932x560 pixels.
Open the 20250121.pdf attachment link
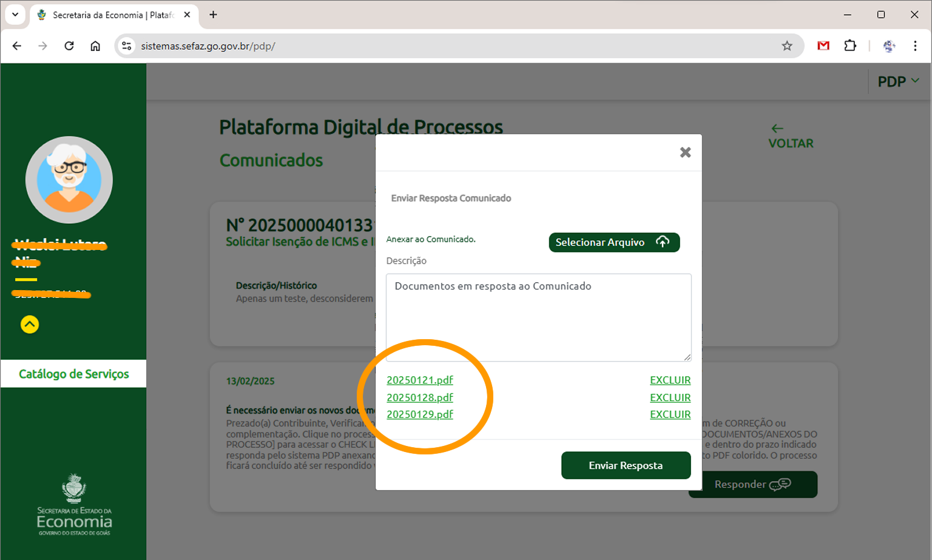coord(419,380)
